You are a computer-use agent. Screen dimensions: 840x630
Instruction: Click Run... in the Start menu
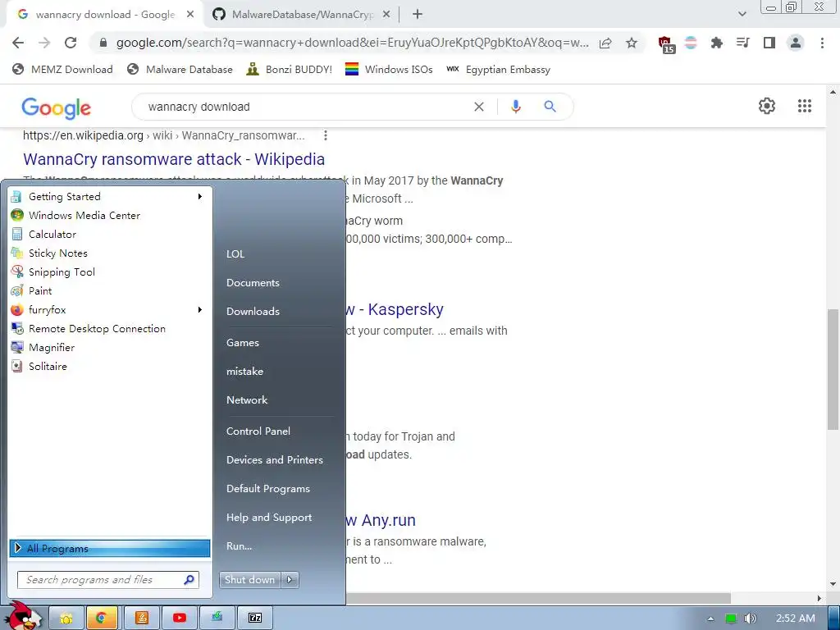click(x=239, y=546)
